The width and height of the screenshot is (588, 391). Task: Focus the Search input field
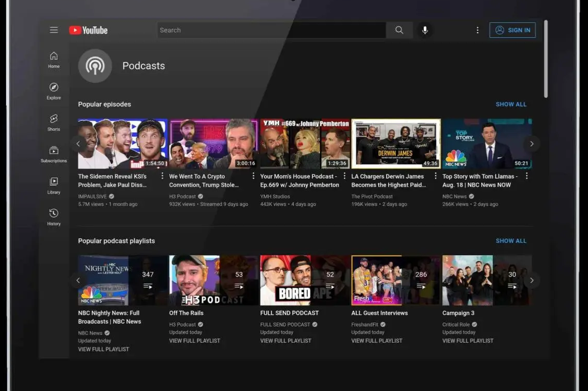(x=271, y=30)
